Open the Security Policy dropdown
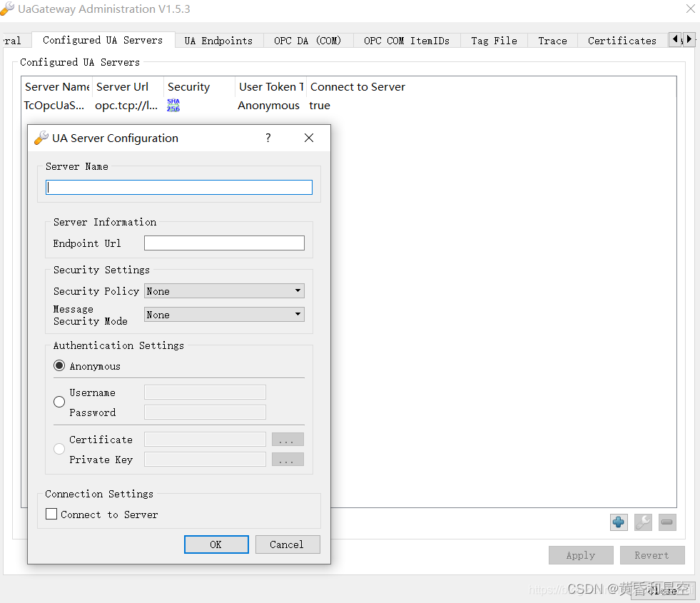The width and height of the screenshot is (700, 603). click(x=224, y=291)
